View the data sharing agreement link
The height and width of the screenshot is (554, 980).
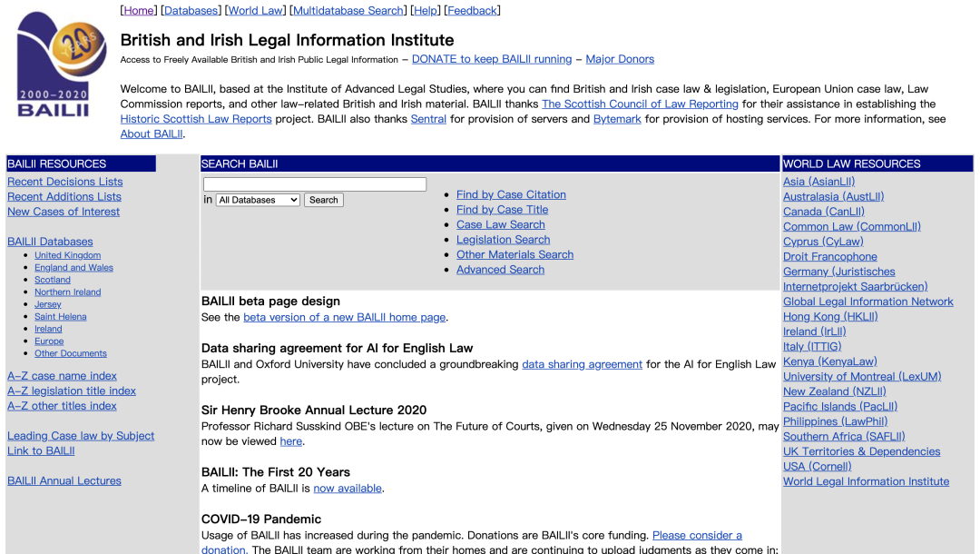(x=582, y=364)
